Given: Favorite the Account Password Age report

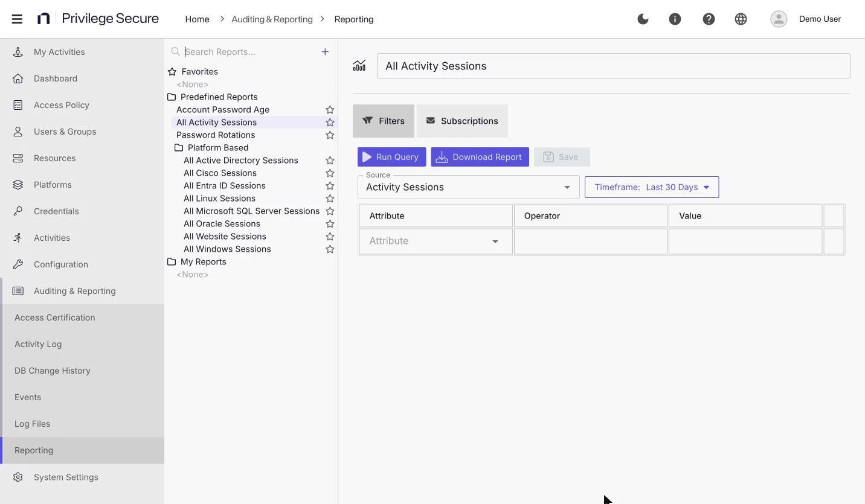Looking at the screenshot, I should pos(330,110).
